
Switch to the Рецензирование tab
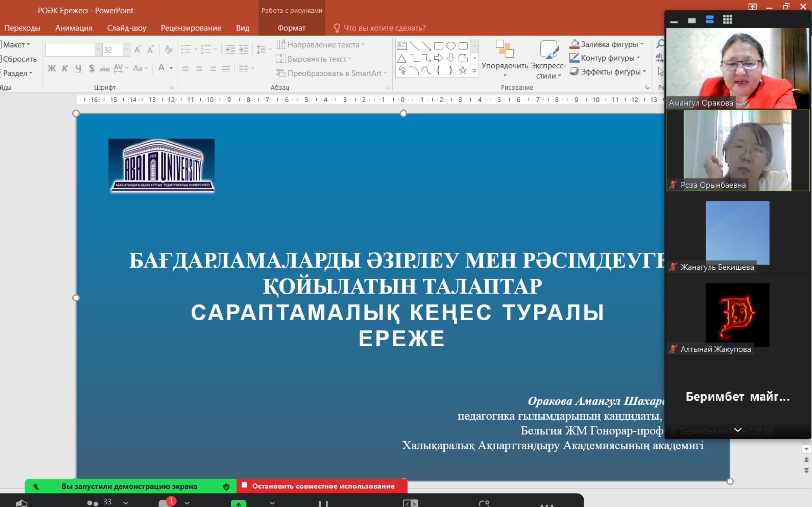pyautogui.click(x=191, y=28)
